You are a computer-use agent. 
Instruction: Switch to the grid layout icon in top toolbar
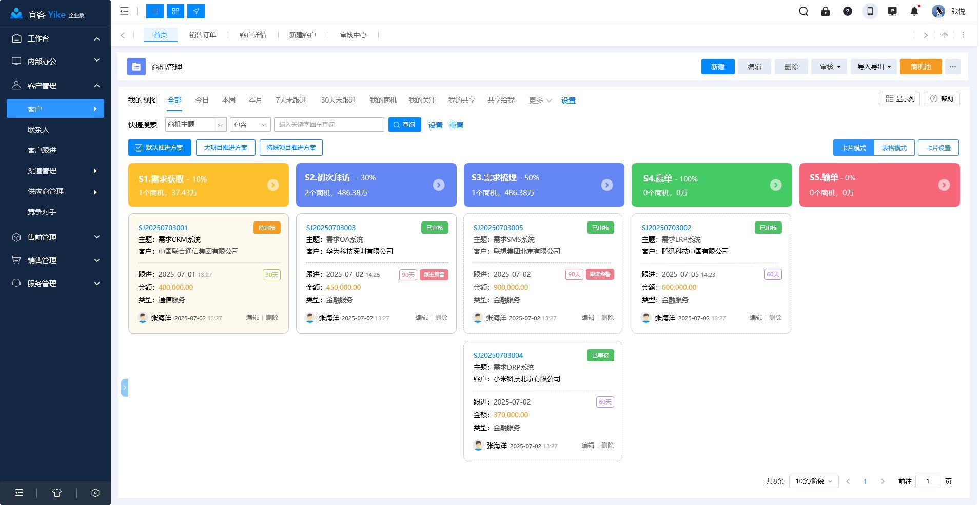click(x=175, y=11)
